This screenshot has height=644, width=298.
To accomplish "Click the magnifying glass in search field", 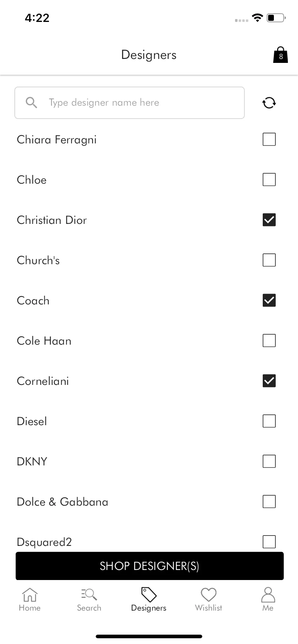I will [x=32, y=103].
